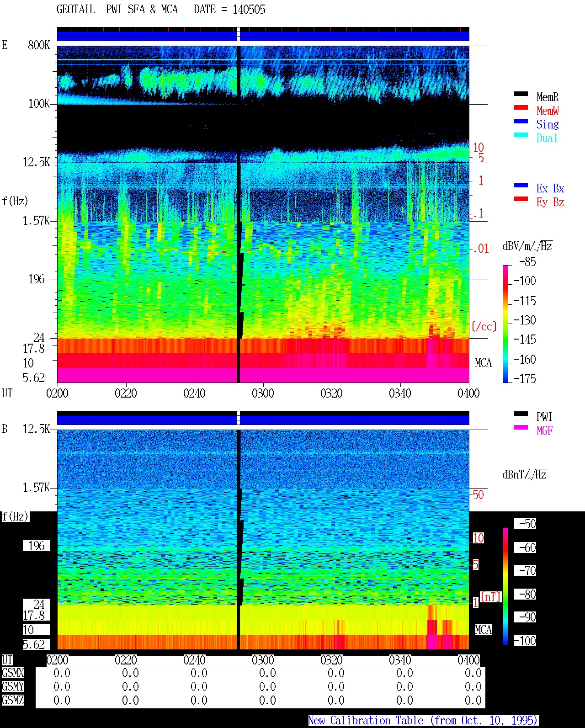
Task: Click the GEOTAIL title word
Action: click(75, 10)
